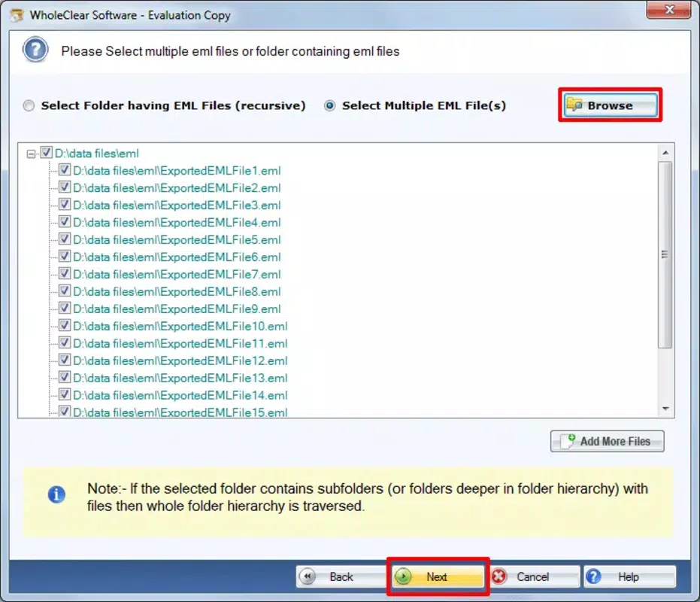Screen dimensions: 700x602
Task: Open Help from the bottom bar
Action: (629, 576)
